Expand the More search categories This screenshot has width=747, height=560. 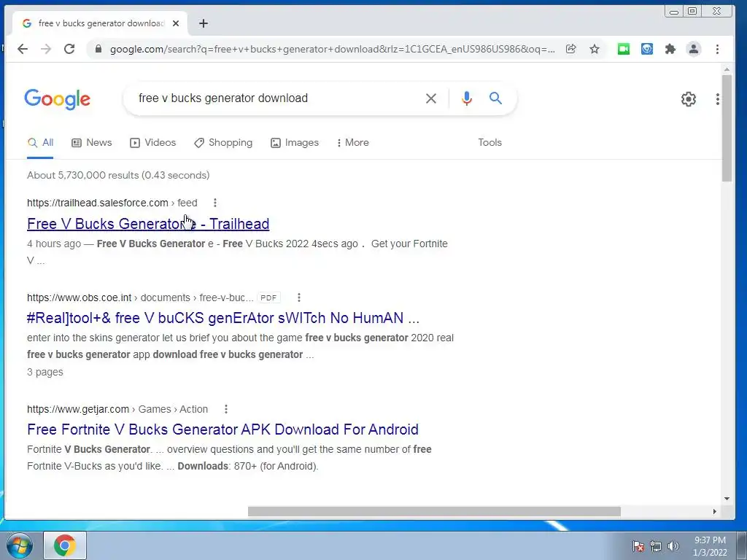coord(352,142)
